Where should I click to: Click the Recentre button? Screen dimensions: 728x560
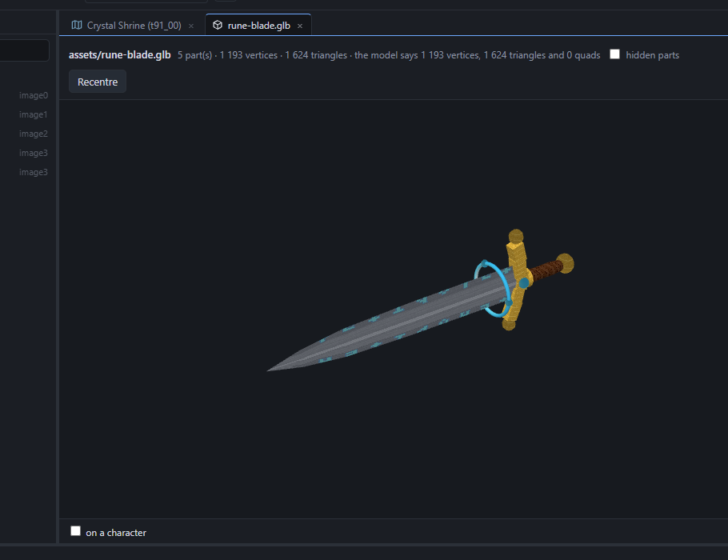click(x=98, y=82)
